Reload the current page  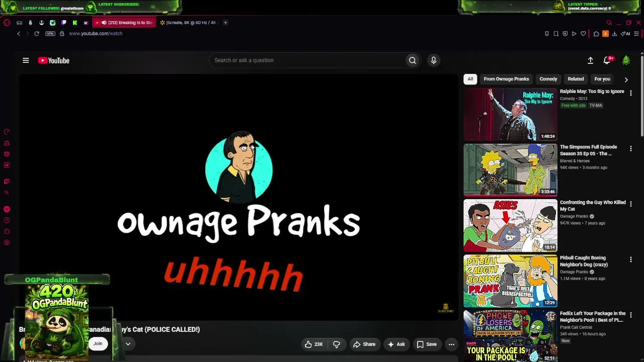(37, 34)
